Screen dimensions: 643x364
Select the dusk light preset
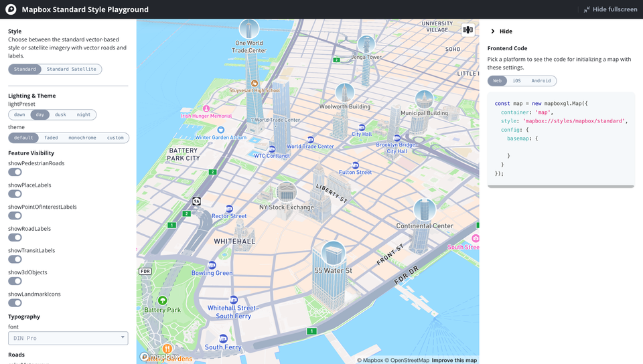(x=60, y=114)
